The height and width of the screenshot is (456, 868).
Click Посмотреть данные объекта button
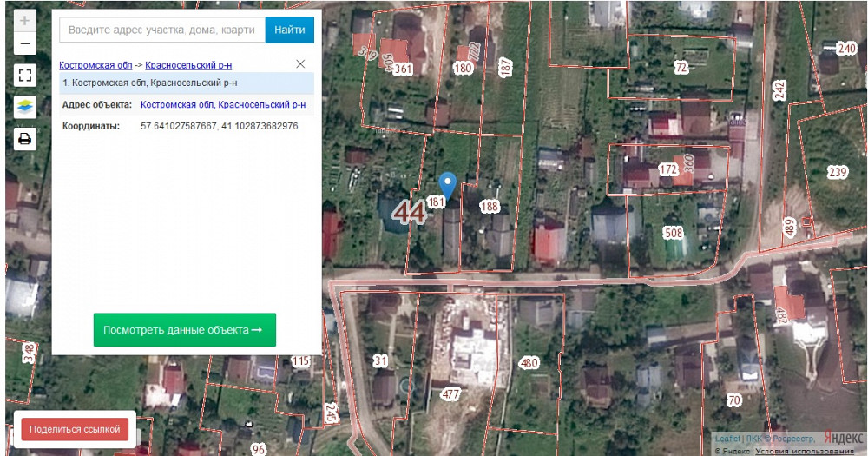click(x=185, y=330)
